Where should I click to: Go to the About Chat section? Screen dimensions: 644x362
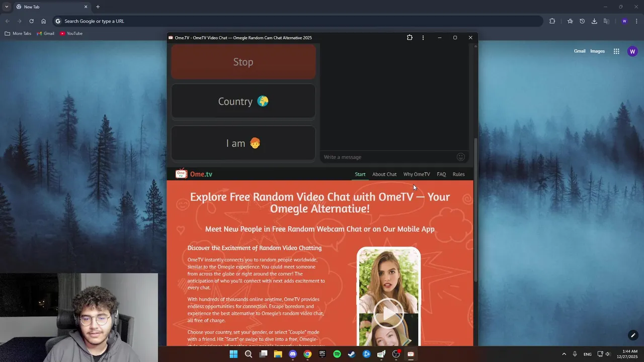(x=384, y=174)
